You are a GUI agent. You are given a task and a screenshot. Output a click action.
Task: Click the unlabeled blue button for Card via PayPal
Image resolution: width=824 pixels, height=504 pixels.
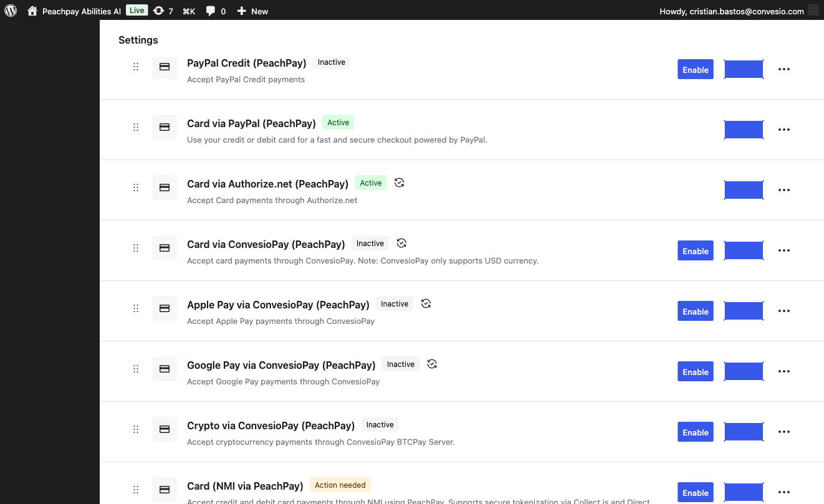pyautogui.click(x=744, y=130)
